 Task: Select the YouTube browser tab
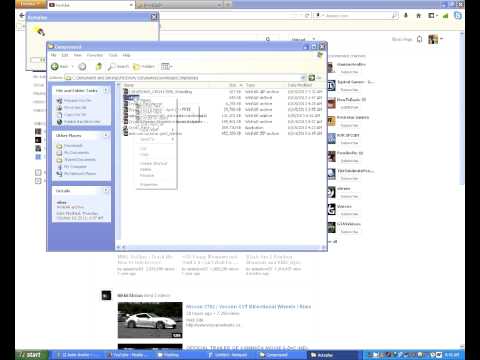90,5
